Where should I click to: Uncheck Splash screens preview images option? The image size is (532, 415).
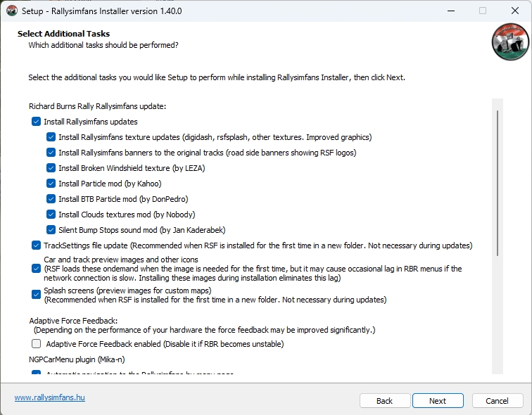click(x=37, y=294)
